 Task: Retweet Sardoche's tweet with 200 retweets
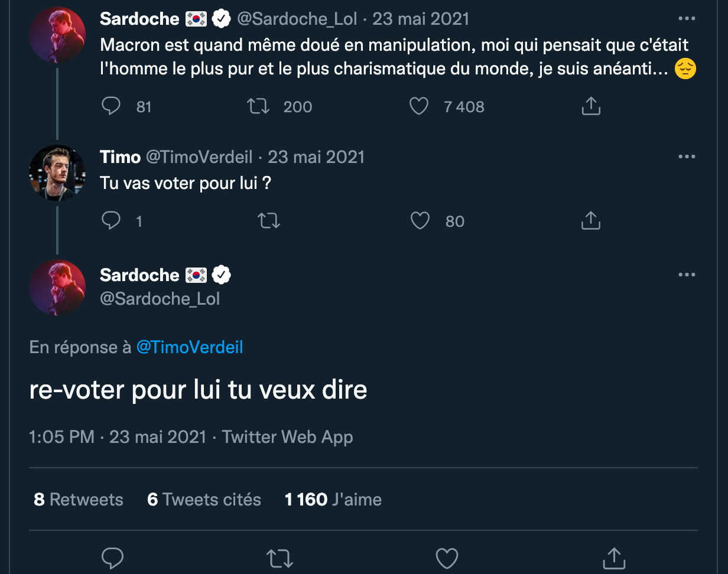pos(258,106)
